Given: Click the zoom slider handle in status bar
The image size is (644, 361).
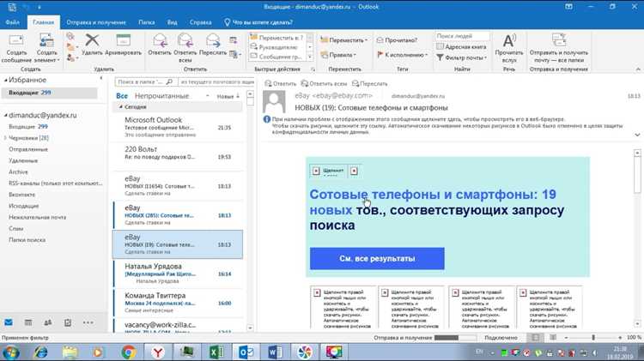Looking at the screenshot, I should (593, 337).
